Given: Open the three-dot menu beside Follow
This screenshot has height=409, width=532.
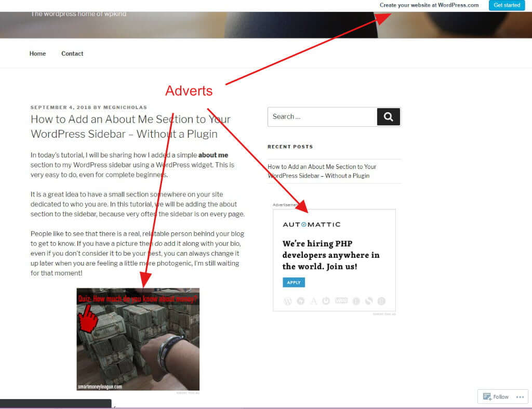Looking at the screenshot, I should click(x=520, y=397).
